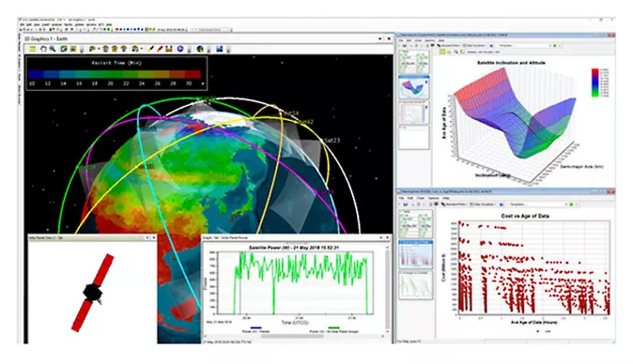The width and height of the screenshot is (633, 364).
Task: Click the red end of the Revisit Time color bar
Action: pyautogui.click(x=193, y=74)
